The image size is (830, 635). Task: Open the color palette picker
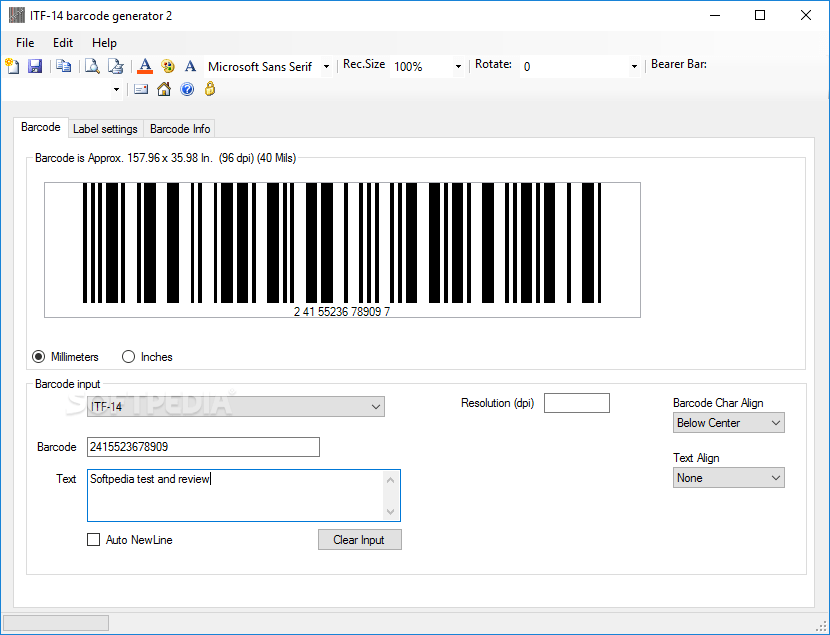pos(167,65)
